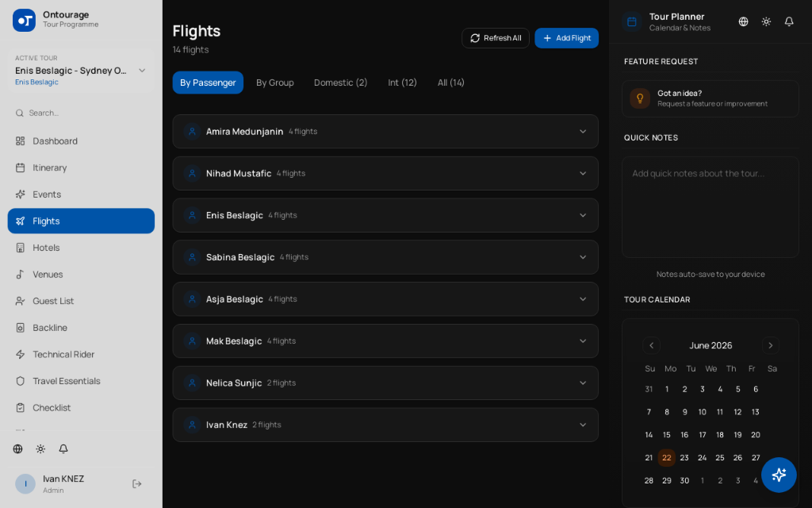Open the Dashboard menu item
Viewport: 812px width, 508px height.
[x=81, y=141]
